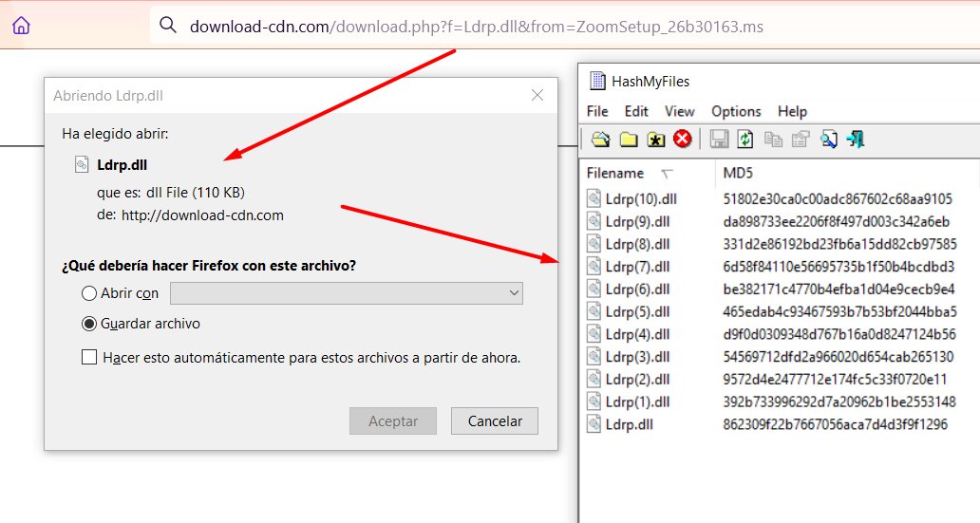
Task: Click MD5 hash 392b733996292d7a20962b1be2553148
Action: tap(839, 402)
